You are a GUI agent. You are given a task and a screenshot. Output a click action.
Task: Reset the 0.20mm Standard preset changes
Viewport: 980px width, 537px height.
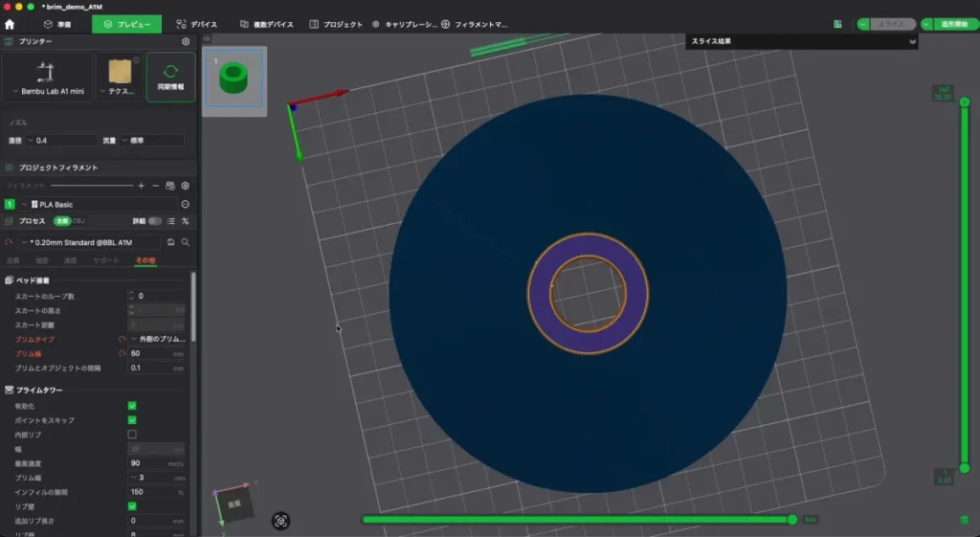tap(9, 242)
